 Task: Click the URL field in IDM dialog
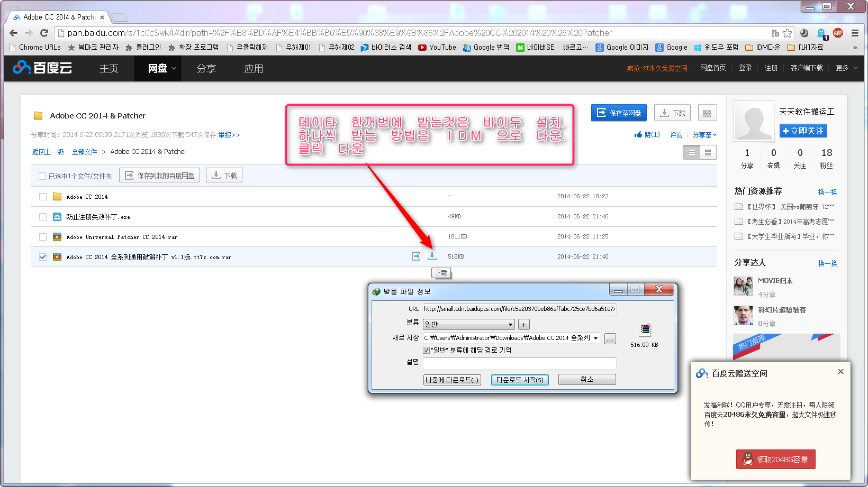520,309
